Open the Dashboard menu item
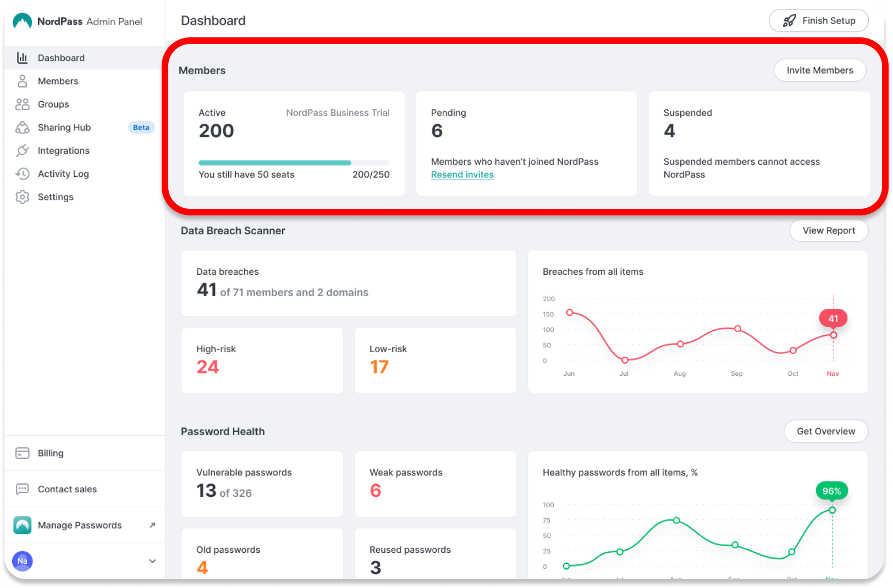The width and height of the screenshot is (893, 588). [x=84, y=58]
